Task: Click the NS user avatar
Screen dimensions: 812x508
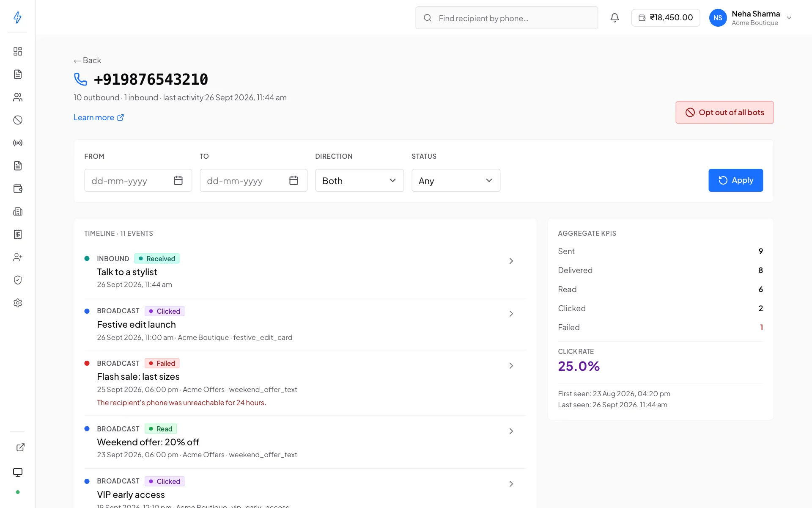Action: tap(718, 18)
